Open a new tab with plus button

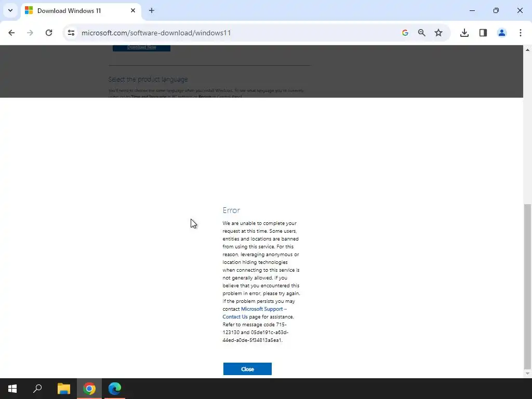click(x=152, y=10)
